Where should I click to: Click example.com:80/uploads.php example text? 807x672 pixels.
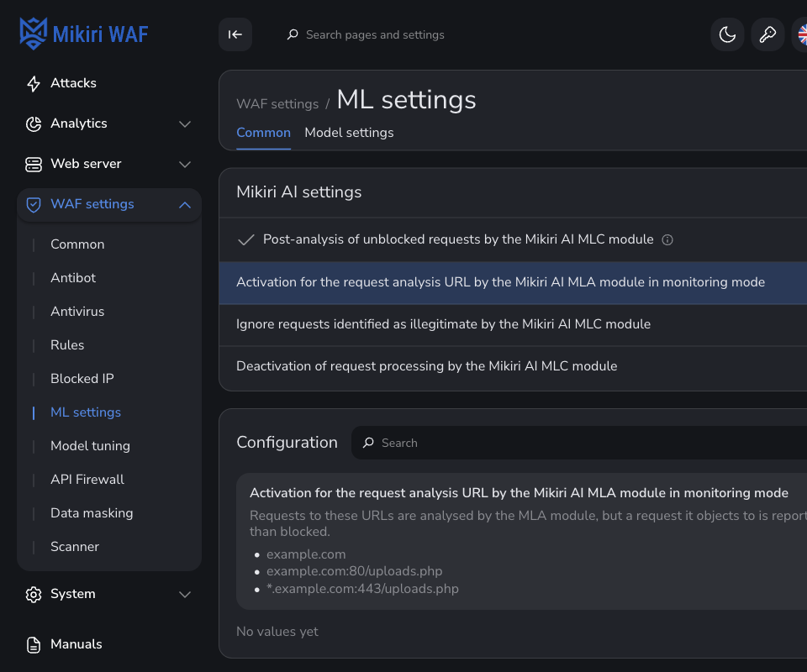pyautogui.click(x=354, y=571)
